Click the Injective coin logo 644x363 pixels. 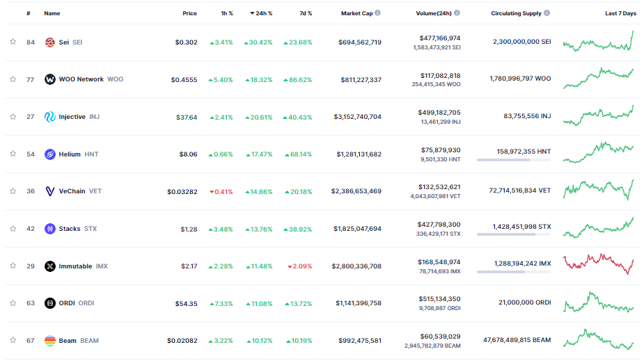coord(49,117)
